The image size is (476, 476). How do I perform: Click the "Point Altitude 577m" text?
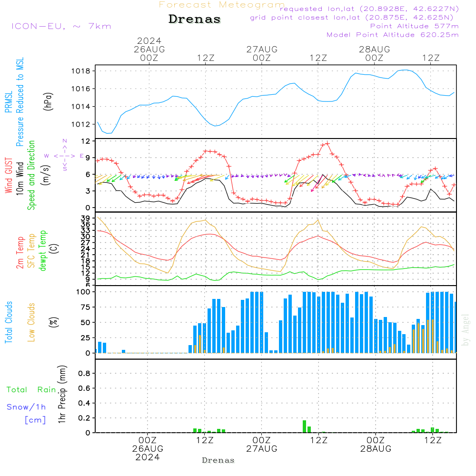[x=414, y=26]
